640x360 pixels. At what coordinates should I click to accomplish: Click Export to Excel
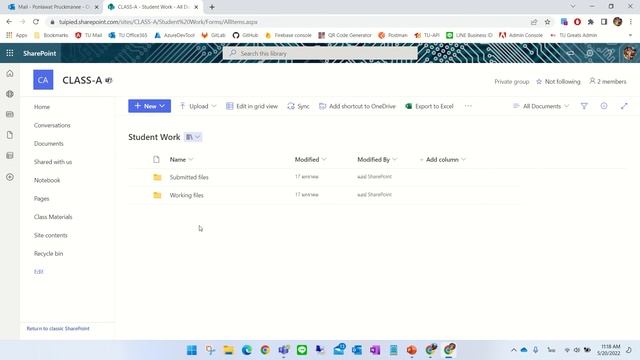[x=429, y=106]
